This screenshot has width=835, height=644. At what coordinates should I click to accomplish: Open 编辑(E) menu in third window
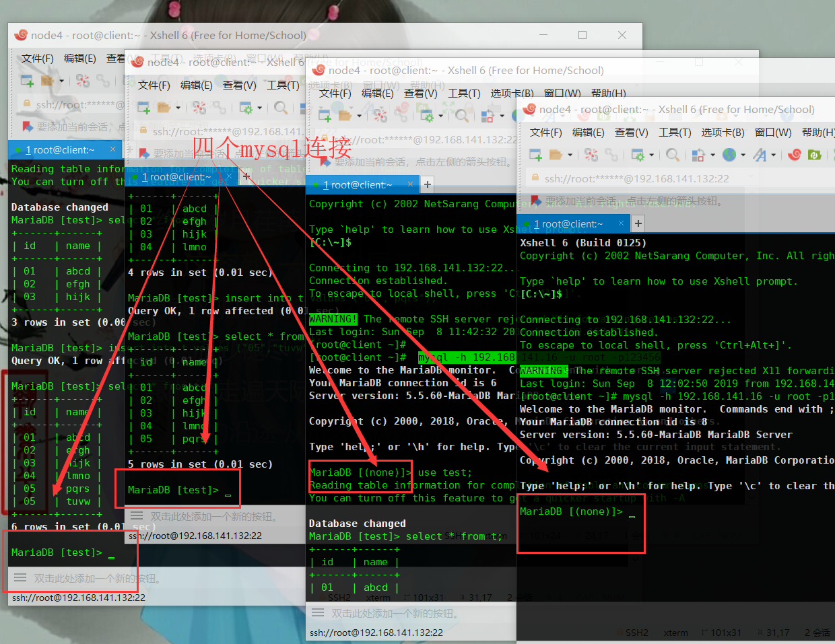coord(377,94)
